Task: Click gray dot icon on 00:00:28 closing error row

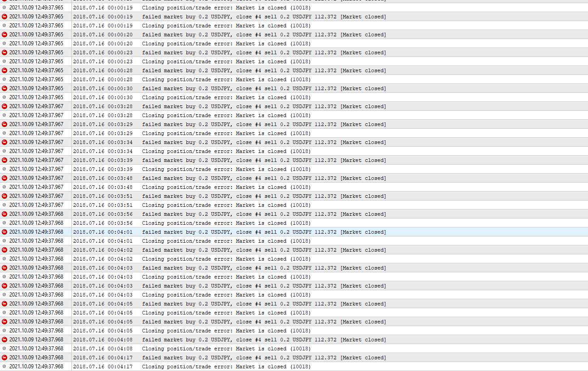Action: pyautogui.click(x=4, y=79)
